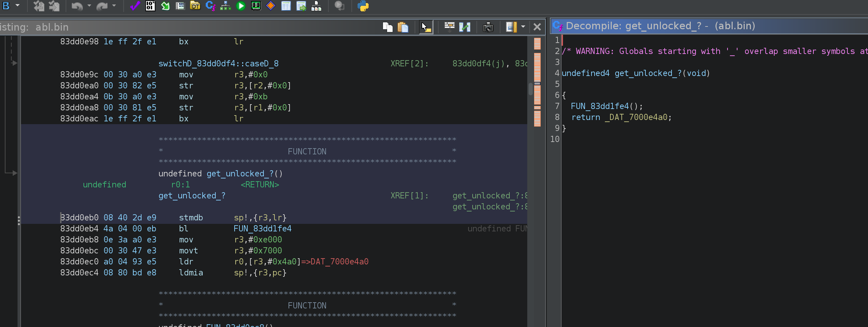Click switchD_83dd0df4::caseD_8 label
This screenshot has height=327, width=868.
[x=218, y=64]
